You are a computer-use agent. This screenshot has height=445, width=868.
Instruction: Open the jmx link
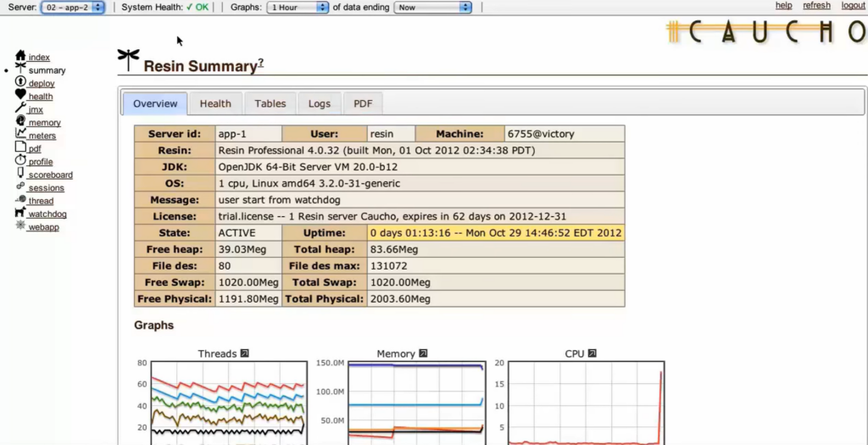pos(36,109)
